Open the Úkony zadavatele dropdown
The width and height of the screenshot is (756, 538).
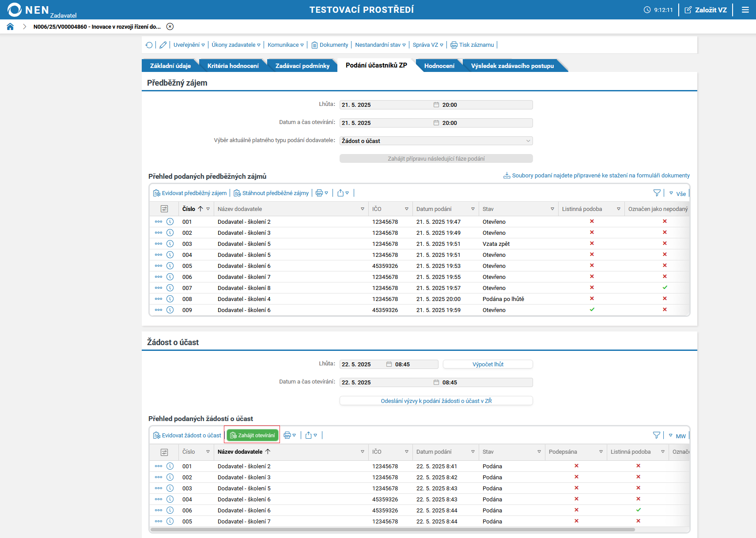(x=236, y=45)
